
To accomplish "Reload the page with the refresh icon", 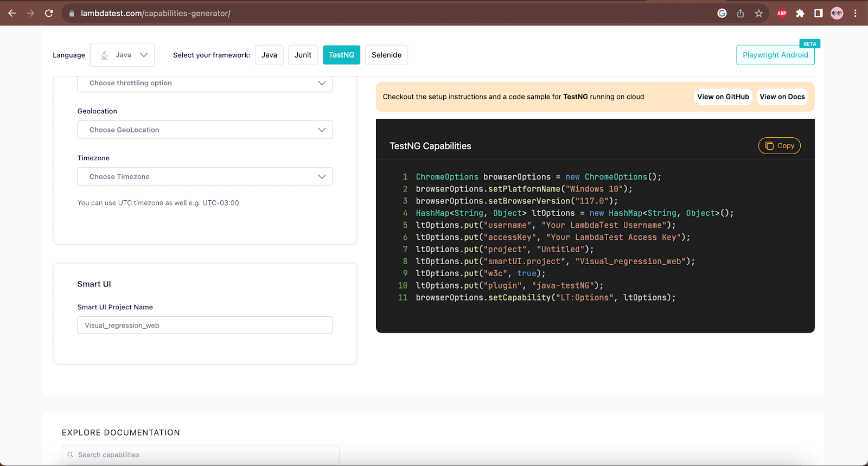I will pos(49,13).
